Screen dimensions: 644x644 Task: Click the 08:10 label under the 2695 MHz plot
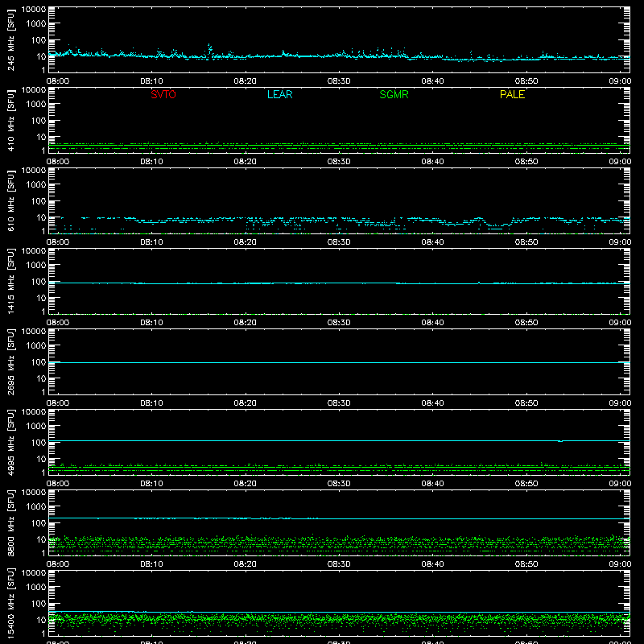pos(151,403)
